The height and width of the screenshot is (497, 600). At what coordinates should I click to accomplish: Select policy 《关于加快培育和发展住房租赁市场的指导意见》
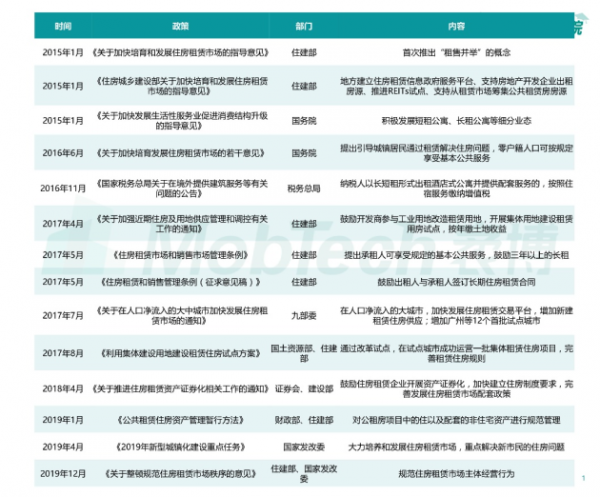pos(180,52)
